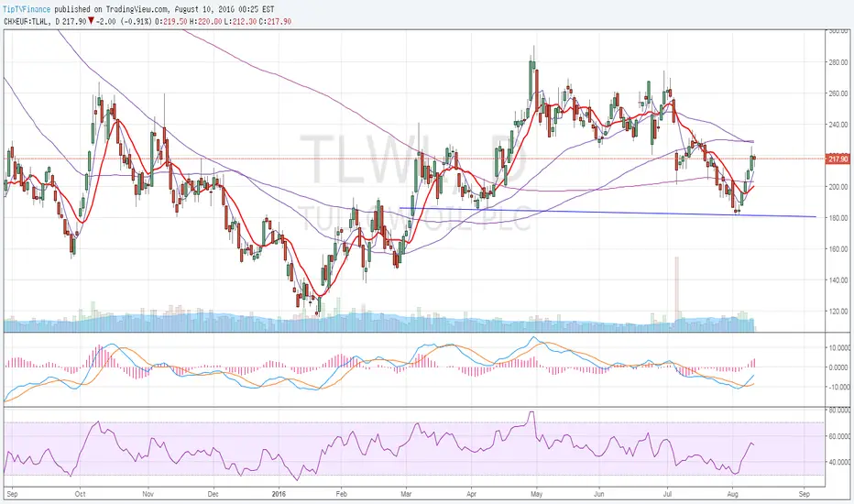Click the 10.0000 MACD scale label
Viewport: 854px width, 504px height.
(x=838, y=347)
